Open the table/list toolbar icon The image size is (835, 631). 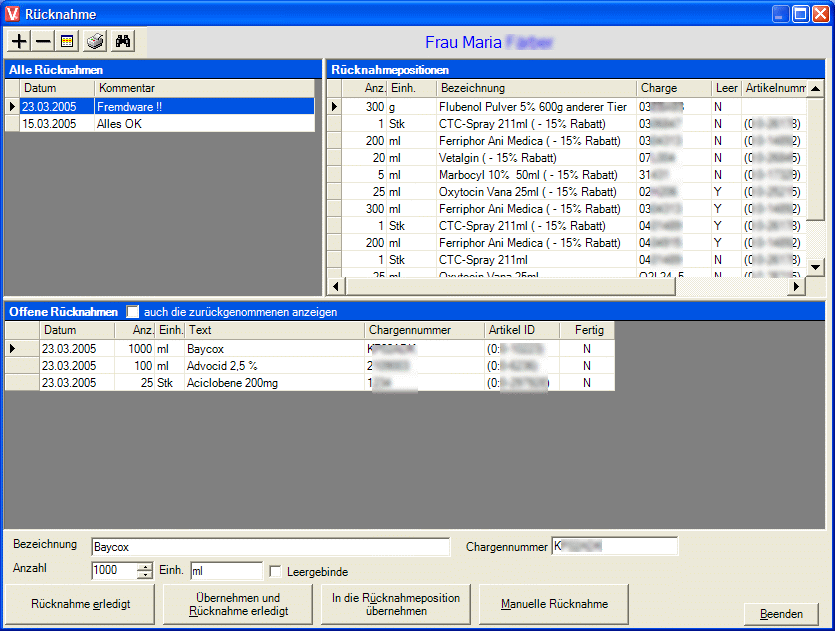[67, 42]
